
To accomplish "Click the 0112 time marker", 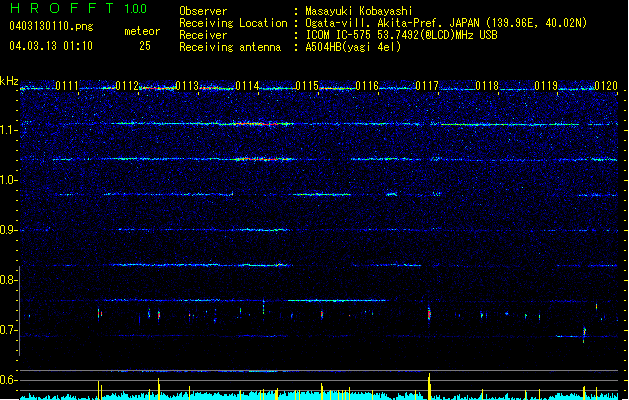I will [x=127, y=86].
